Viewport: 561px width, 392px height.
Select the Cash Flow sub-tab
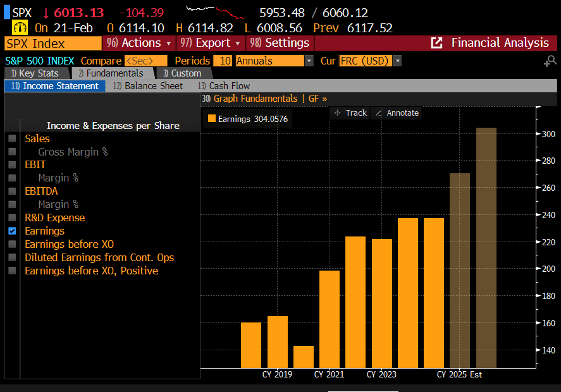(224, 86)
